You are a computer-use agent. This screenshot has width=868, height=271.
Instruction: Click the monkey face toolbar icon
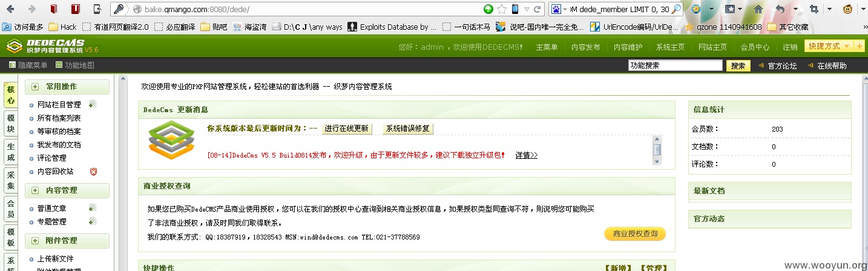[x=849, y=9]
